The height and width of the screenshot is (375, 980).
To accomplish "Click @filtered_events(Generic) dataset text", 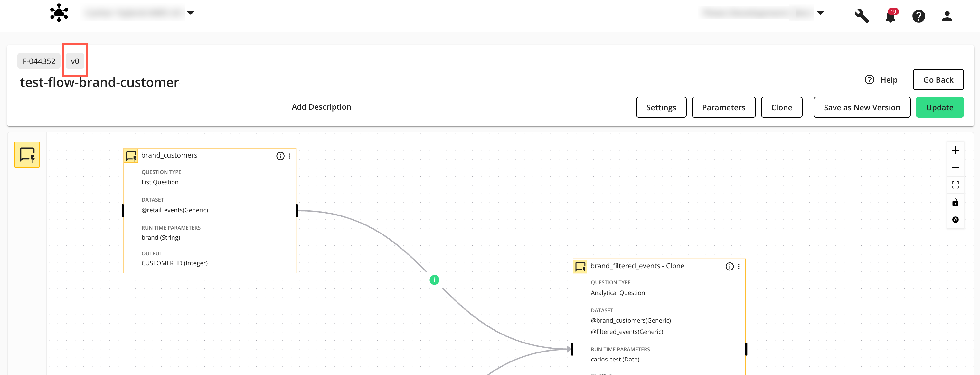I will [627, 332].
